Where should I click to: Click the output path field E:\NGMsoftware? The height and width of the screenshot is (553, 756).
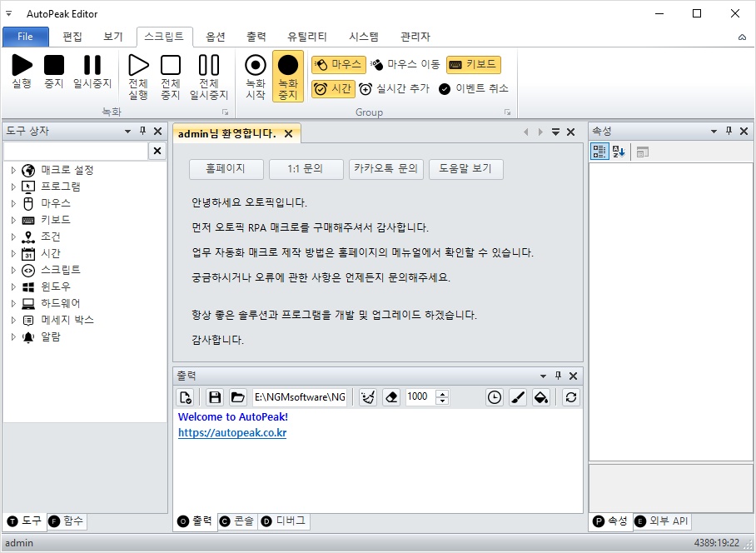pyautogui.click(x=300, y=398)
